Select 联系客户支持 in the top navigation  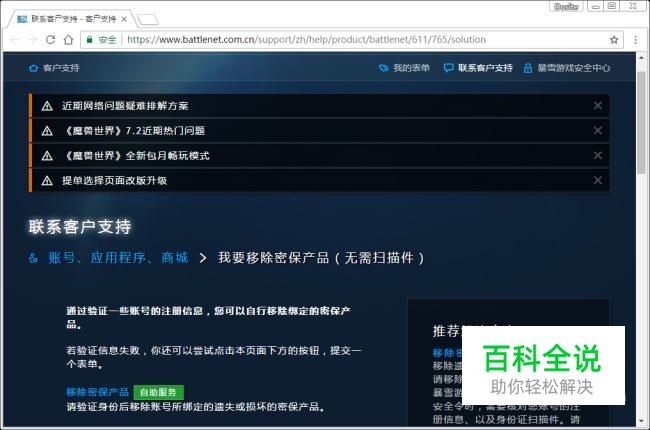pos(485,68)
